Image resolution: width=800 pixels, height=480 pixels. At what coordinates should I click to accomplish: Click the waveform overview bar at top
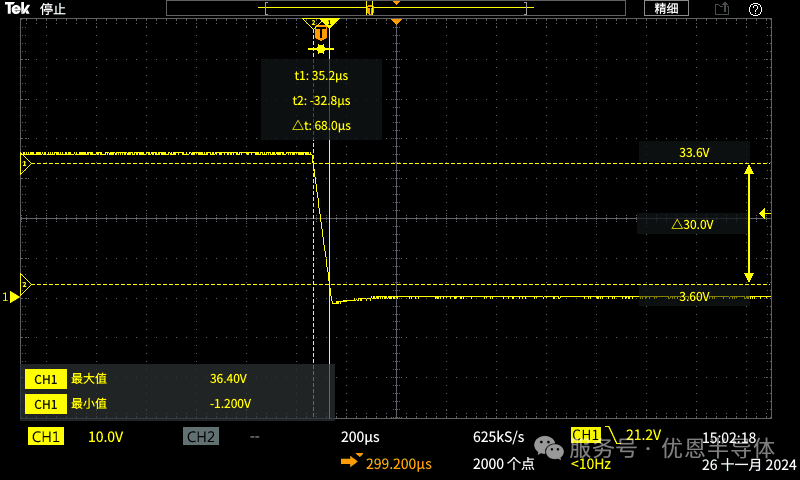(x=396, y=8)
